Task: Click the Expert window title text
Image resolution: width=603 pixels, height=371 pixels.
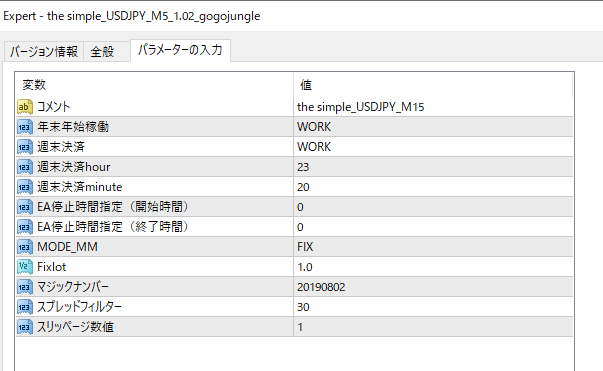Action: coord(132,16)
